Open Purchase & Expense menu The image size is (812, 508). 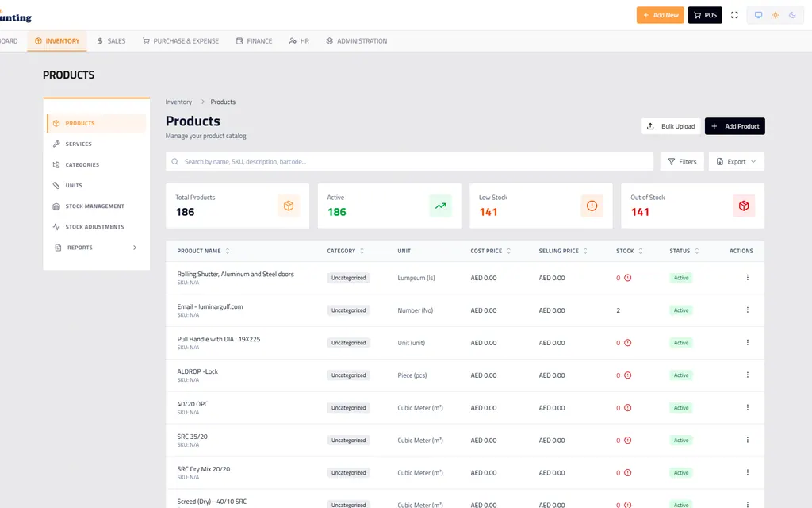(x=181, y=41)
